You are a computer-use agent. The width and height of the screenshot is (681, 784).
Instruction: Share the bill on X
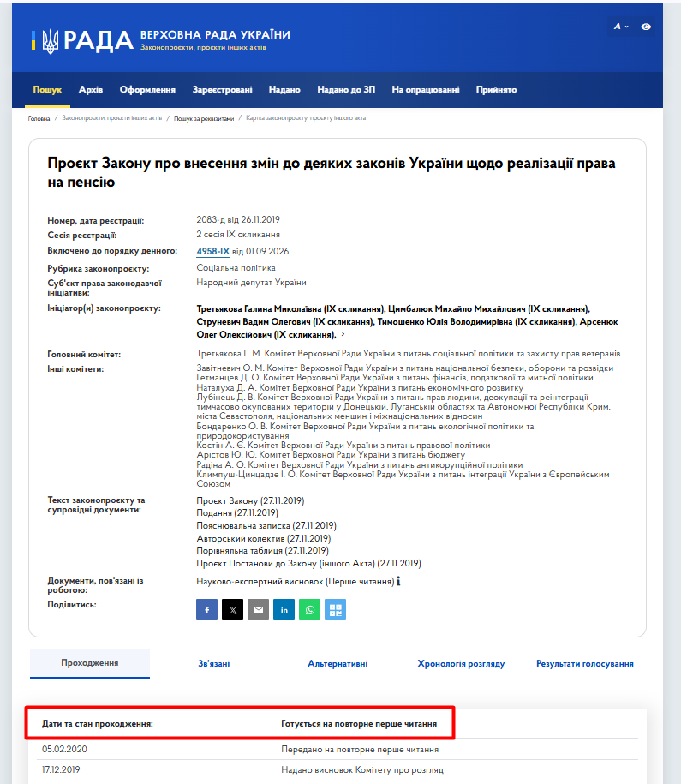pyautogui.click(x=232, y=609)
